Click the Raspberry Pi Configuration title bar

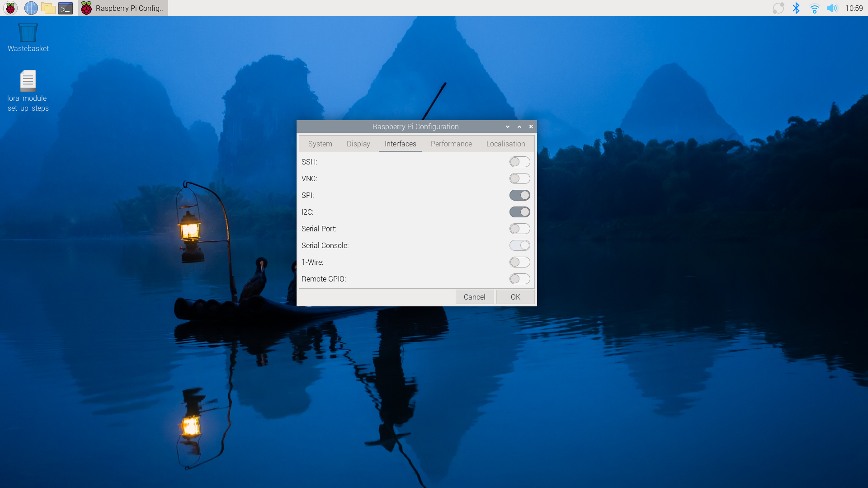pos(415,127)
